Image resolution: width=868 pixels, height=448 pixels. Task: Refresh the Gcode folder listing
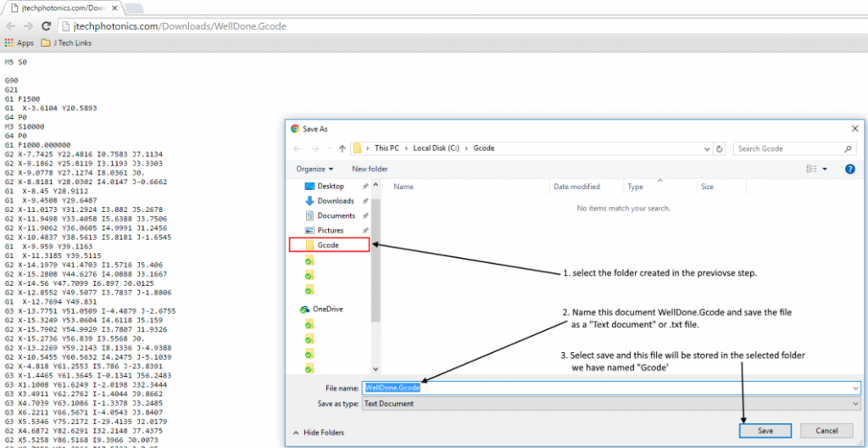tap(720, 148)
